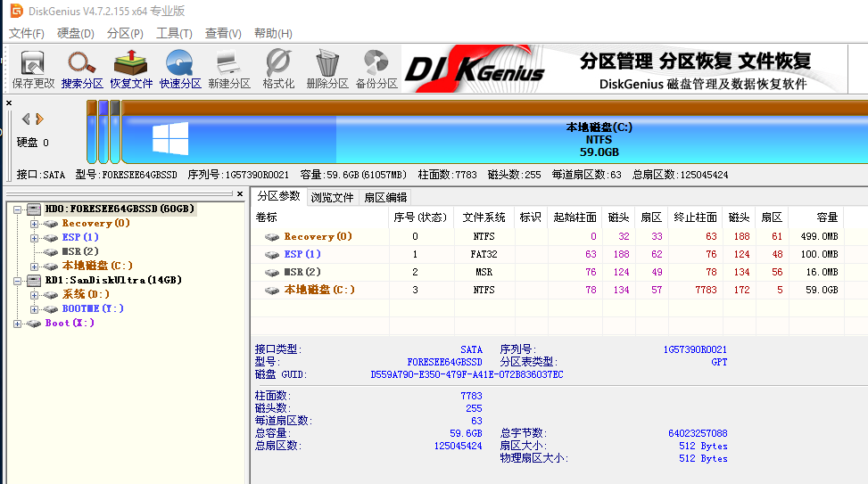
Task: Launch Recover Files (恢复文件) tool
Action: (x=131, y=70)
